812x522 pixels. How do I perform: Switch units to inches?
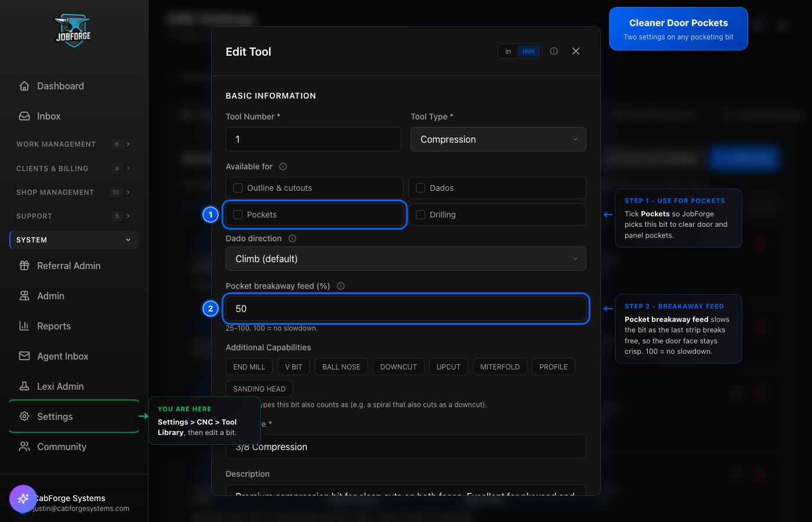tap(508, 52)
